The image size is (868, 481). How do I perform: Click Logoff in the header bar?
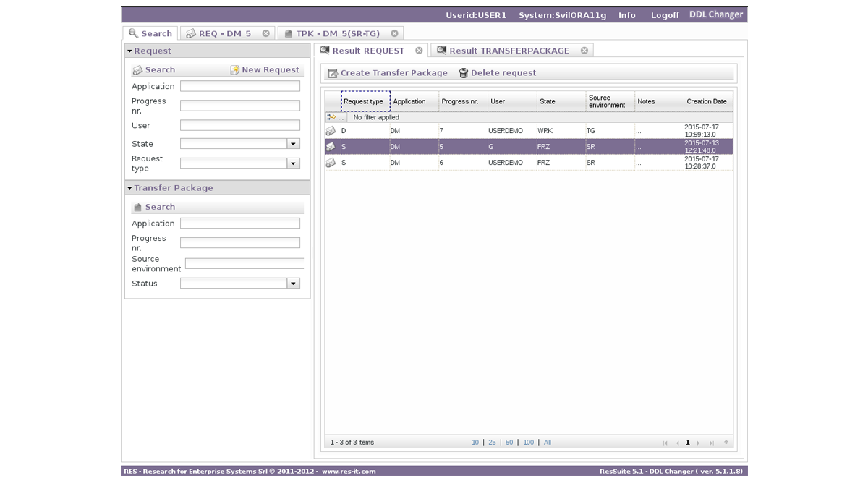click(665, 15)
